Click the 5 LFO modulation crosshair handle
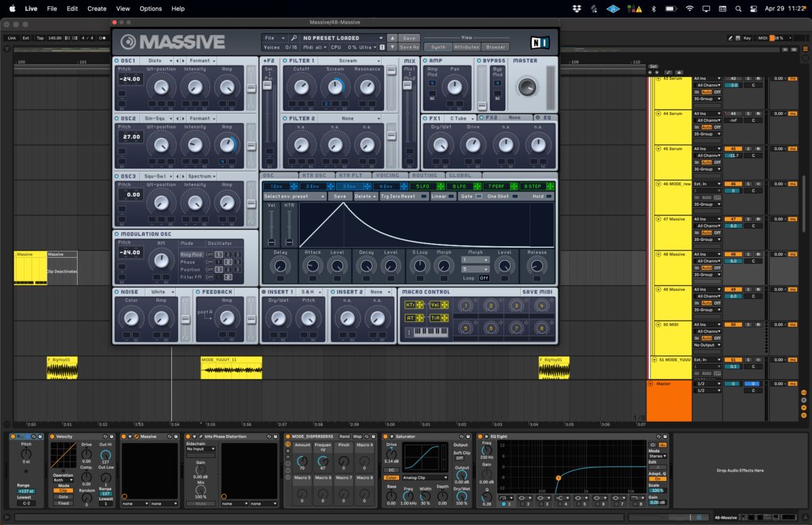Viewport: 812px width, 525px height. coord(441,186)
